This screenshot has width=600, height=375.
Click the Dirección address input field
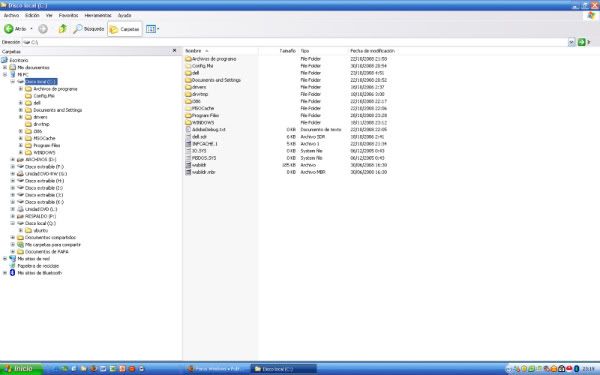point(295,42)
